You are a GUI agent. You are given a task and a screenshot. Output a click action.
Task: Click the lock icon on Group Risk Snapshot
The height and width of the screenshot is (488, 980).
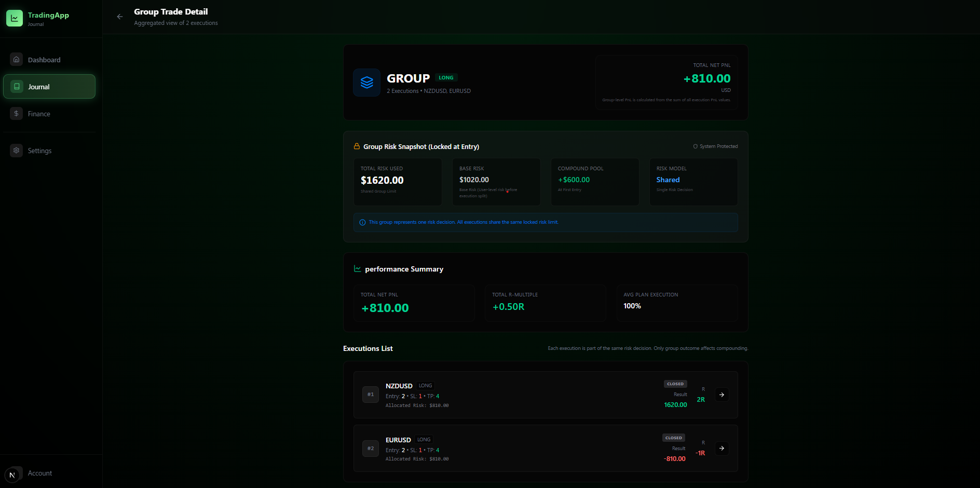point(357,146)
